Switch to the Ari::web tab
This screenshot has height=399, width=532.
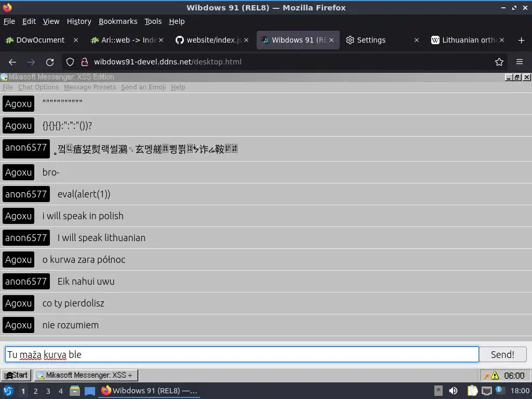126,40
